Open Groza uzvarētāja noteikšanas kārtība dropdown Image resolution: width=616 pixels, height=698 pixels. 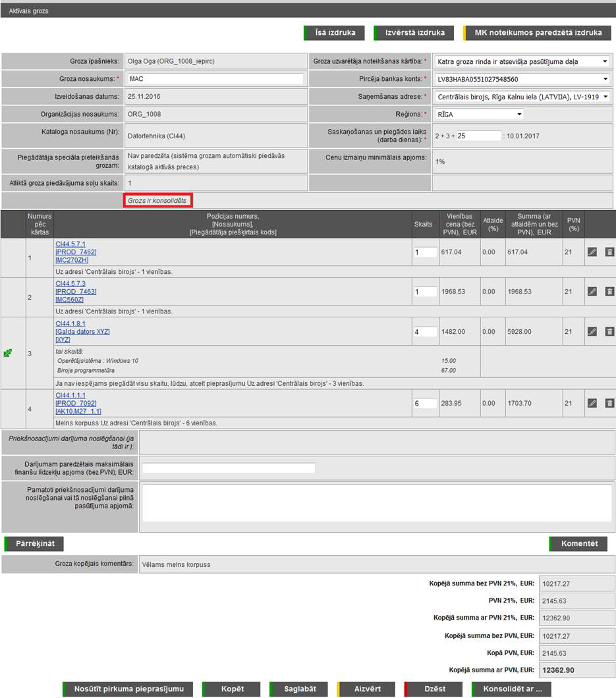(x=521, y=62)
